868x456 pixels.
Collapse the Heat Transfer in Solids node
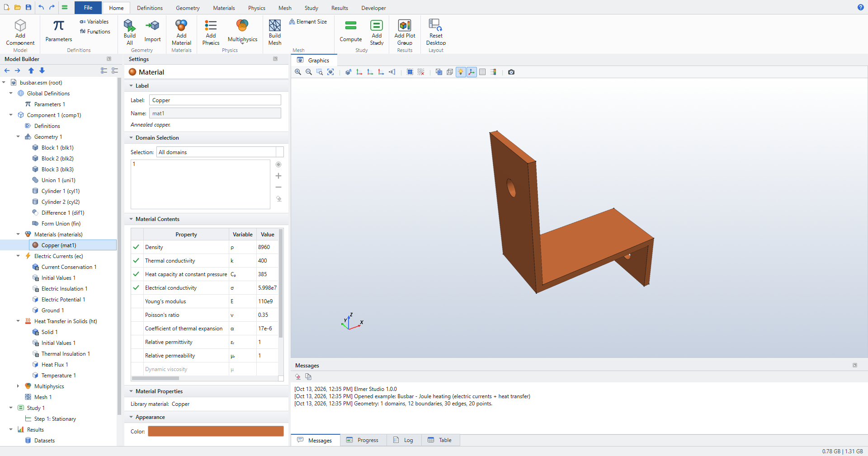[x=18, y=321]
